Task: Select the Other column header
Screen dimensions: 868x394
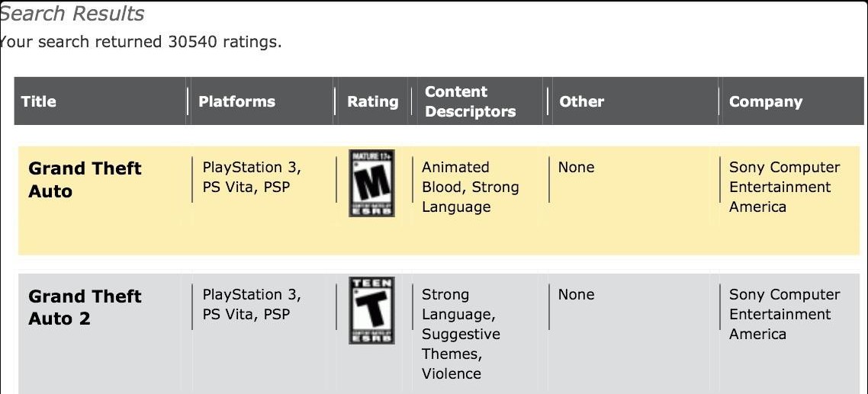Action: click(581, 101)
